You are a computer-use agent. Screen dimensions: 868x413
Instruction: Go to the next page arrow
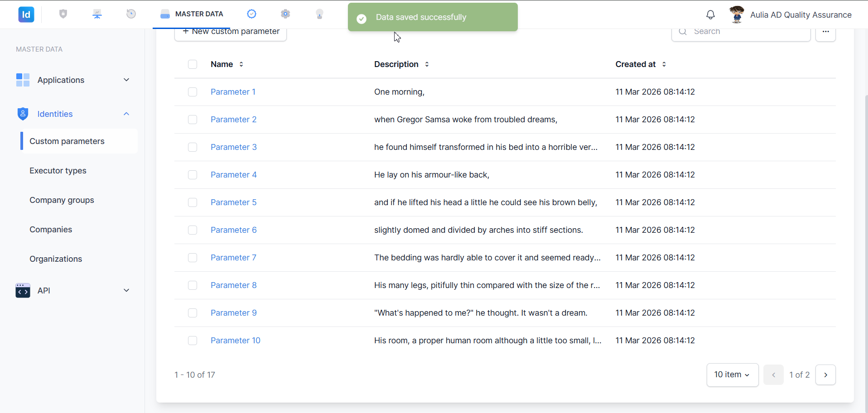pos(825,375)
